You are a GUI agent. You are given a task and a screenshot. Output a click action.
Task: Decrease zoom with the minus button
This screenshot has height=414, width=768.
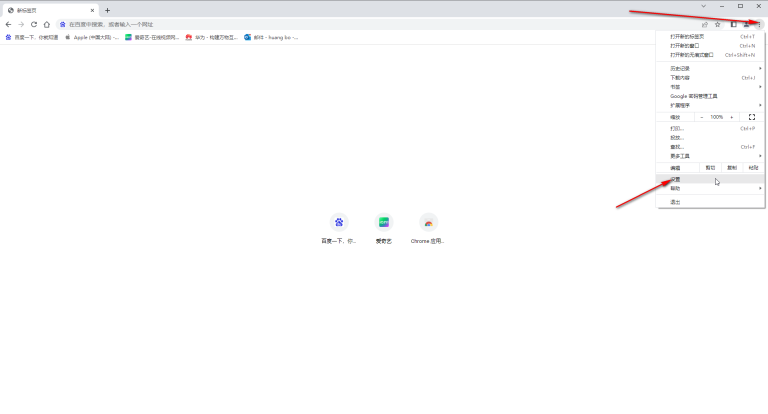coord(702,117)
